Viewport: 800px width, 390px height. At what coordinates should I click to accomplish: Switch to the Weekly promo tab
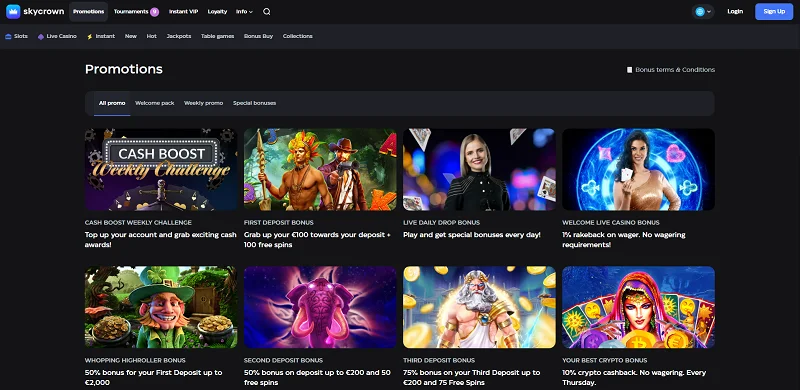click(x=204, y=103)
